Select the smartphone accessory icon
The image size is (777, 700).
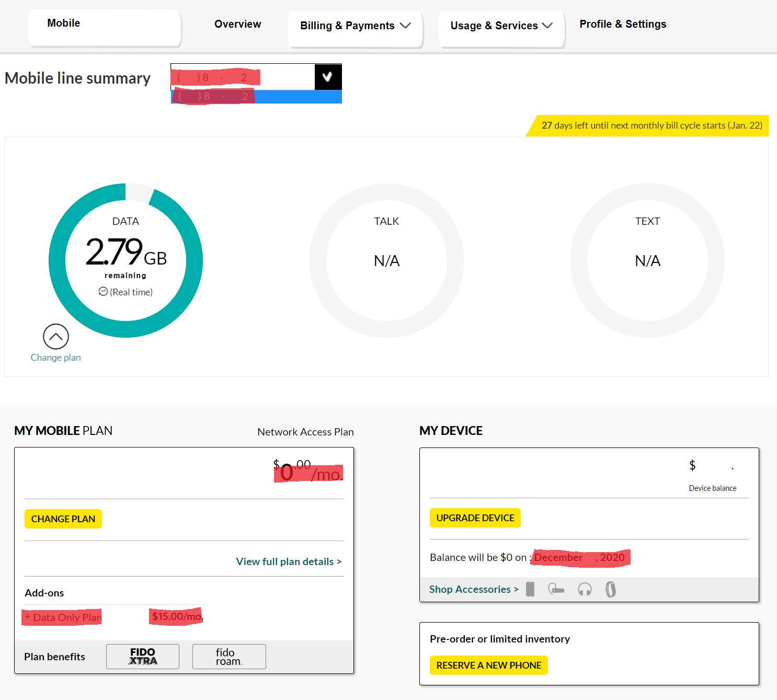(x=531, y=589)
